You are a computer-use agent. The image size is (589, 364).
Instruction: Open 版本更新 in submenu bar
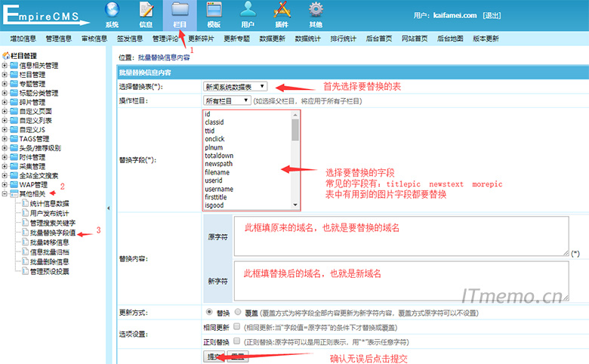click(486, 39)
